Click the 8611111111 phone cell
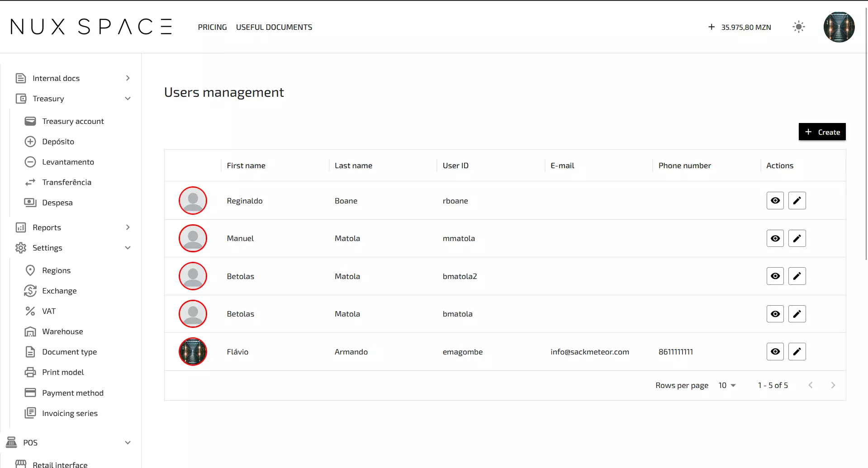 tap(676, 352)
